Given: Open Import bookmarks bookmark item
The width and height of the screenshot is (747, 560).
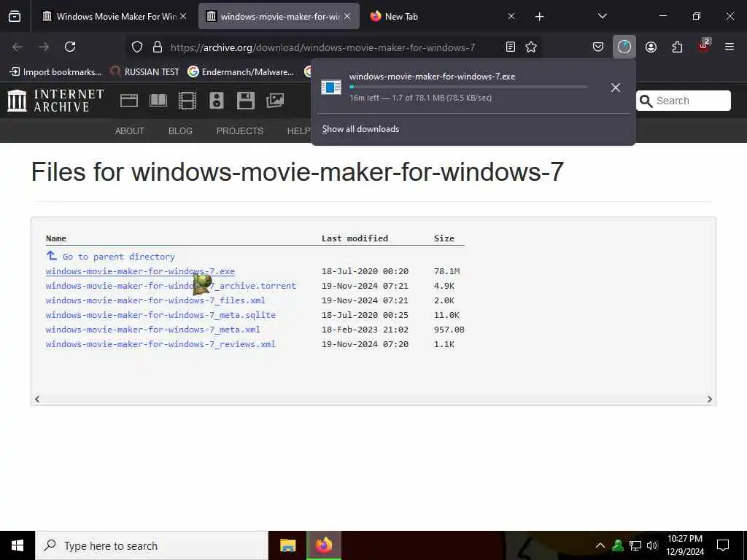Looking at the screenshot, I should click(x=55, y=72).
